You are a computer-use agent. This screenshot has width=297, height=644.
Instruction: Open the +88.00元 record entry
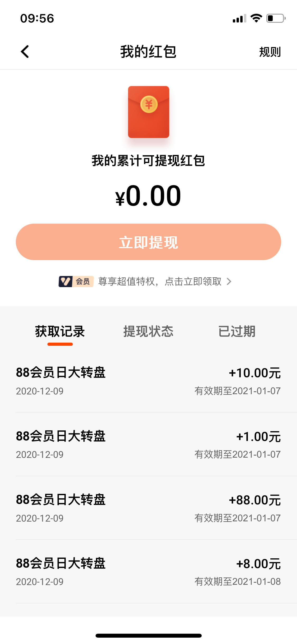[x=148, y=508]
